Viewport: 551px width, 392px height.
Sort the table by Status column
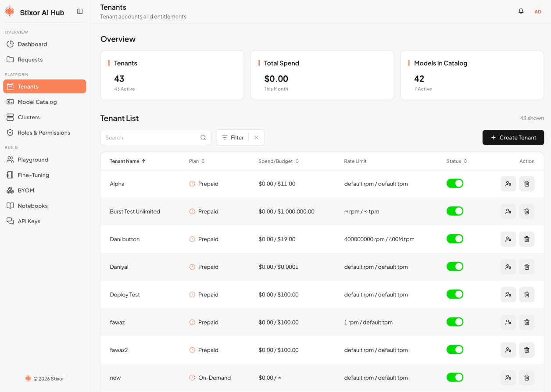(x=457, y=161)
